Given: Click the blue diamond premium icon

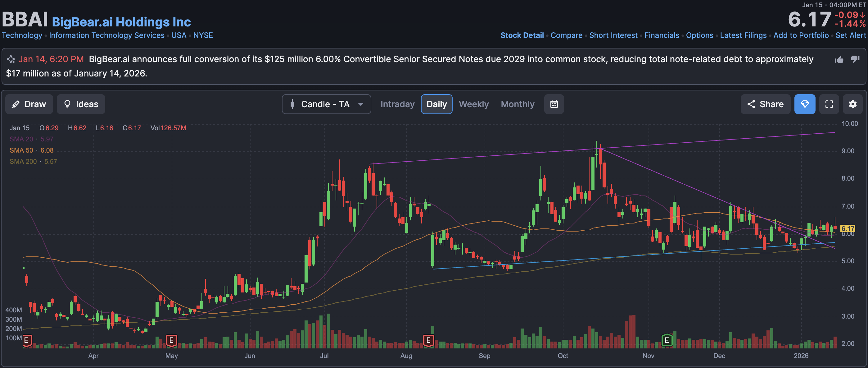Looking at the screenshot, I should click(805, 104).
